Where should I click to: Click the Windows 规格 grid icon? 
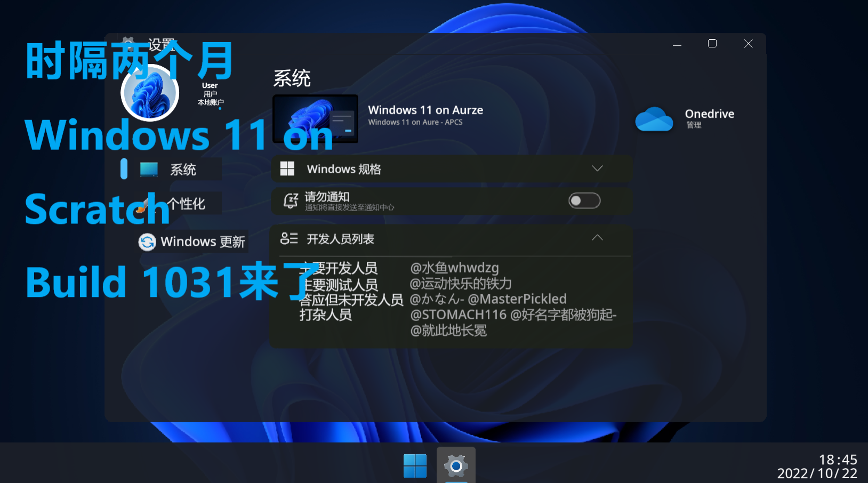[287, 168]
